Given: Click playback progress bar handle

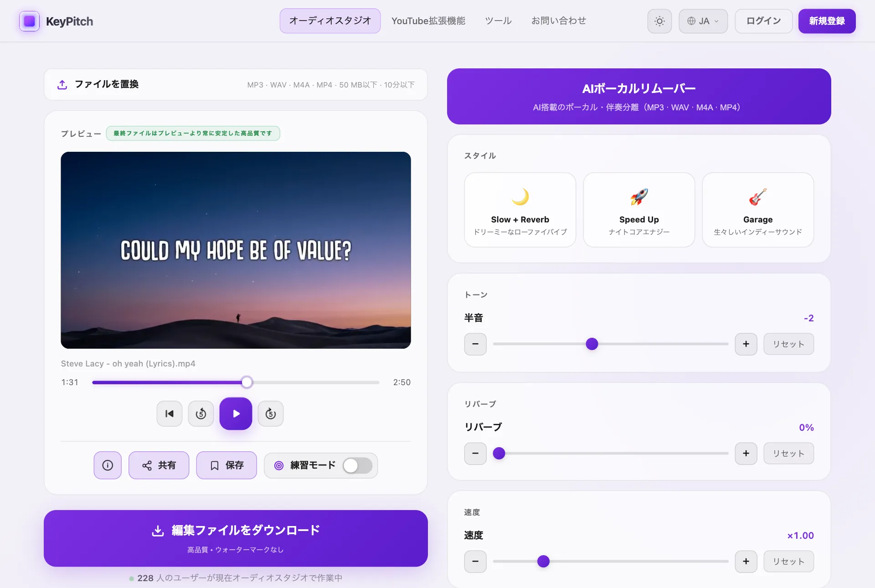Looking at the screenshot, I should pos(247,382).
